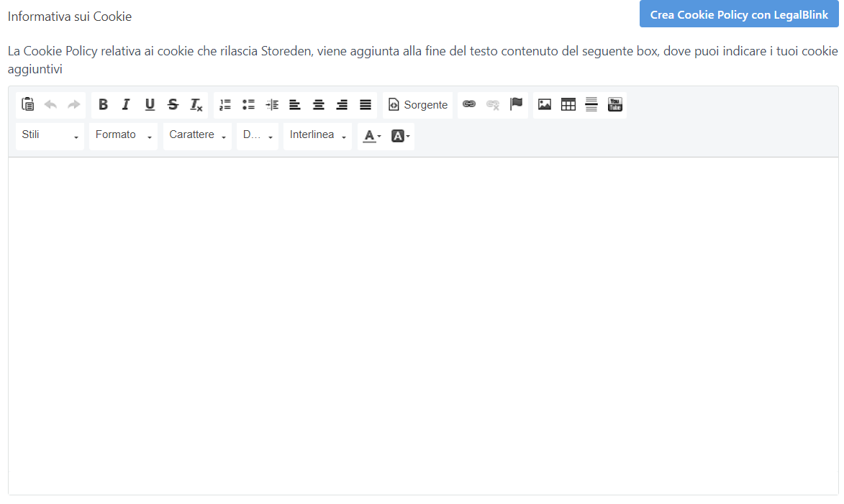This screenshot has height=504, width=844.
Task: Justify text with the block-align icon
Action: point(366,105)
